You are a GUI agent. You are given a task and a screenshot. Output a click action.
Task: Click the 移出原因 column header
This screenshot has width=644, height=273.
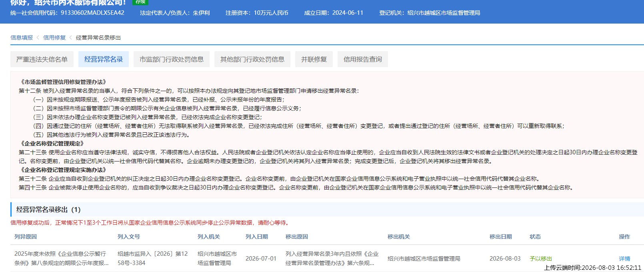(x=297, y=237)
